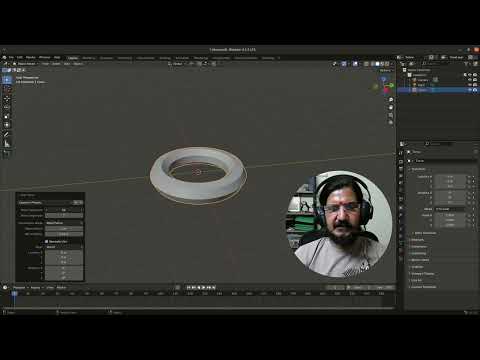Click the blue Z axis on navigation gizmo
480x360 pixels.
(384, 79)
